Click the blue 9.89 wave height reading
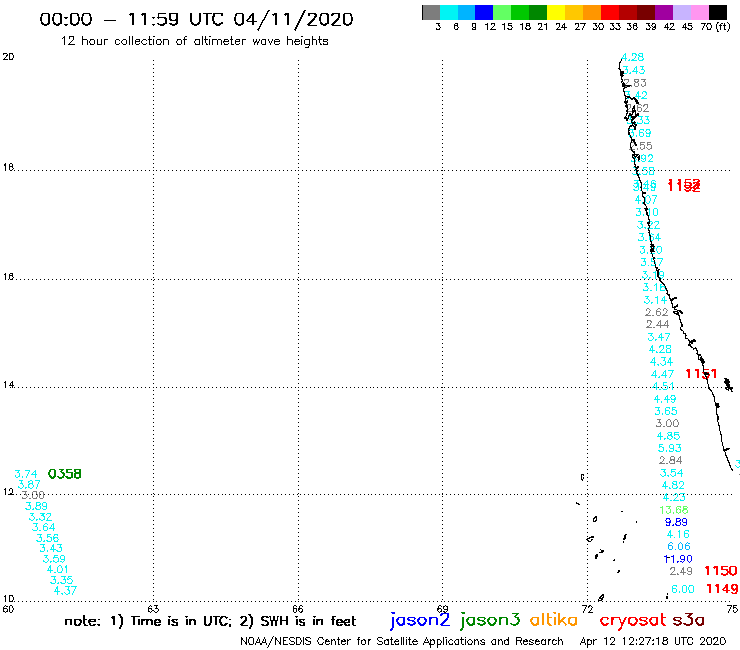This screenshot has width=740, height=650. (676, 522)
